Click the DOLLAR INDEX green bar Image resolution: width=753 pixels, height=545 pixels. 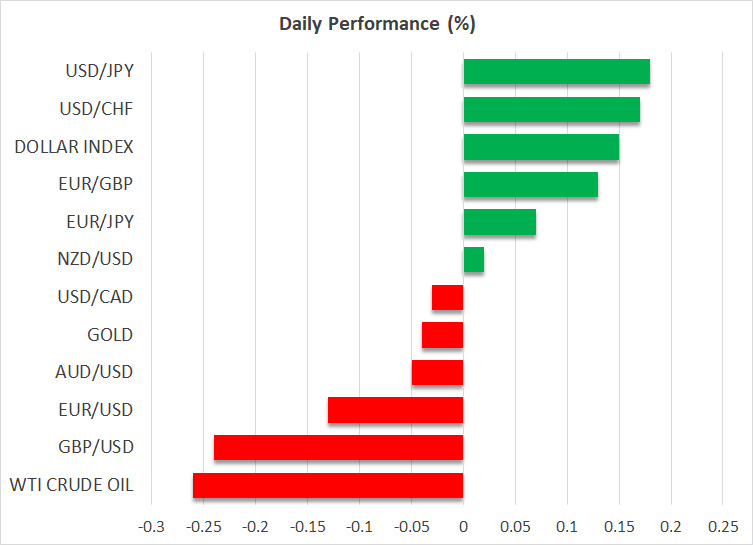pos(541,147)
